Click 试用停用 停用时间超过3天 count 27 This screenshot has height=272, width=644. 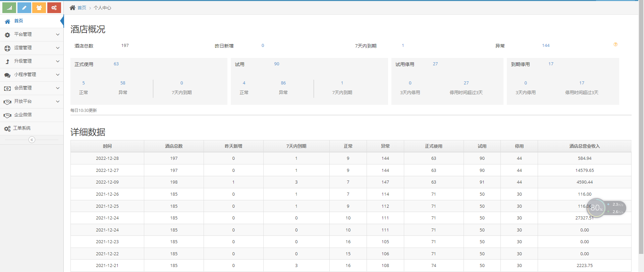466,83
